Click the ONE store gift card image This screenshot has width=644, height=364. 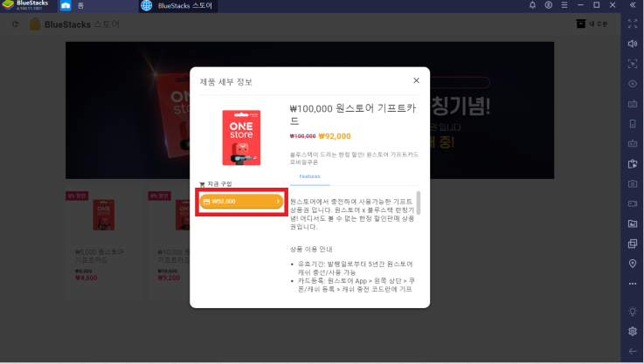pos(241,137)
